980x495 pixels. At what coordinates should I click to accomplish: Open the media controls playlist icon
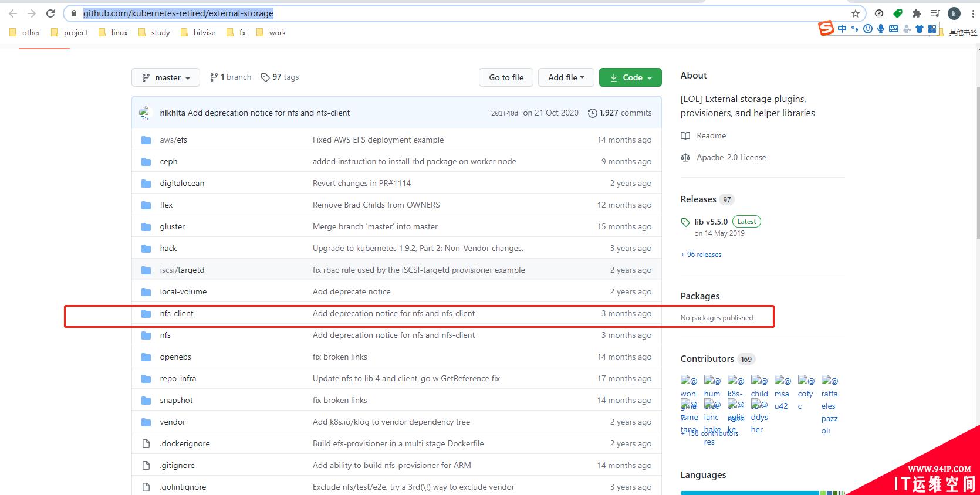click(x=935, y=13)
